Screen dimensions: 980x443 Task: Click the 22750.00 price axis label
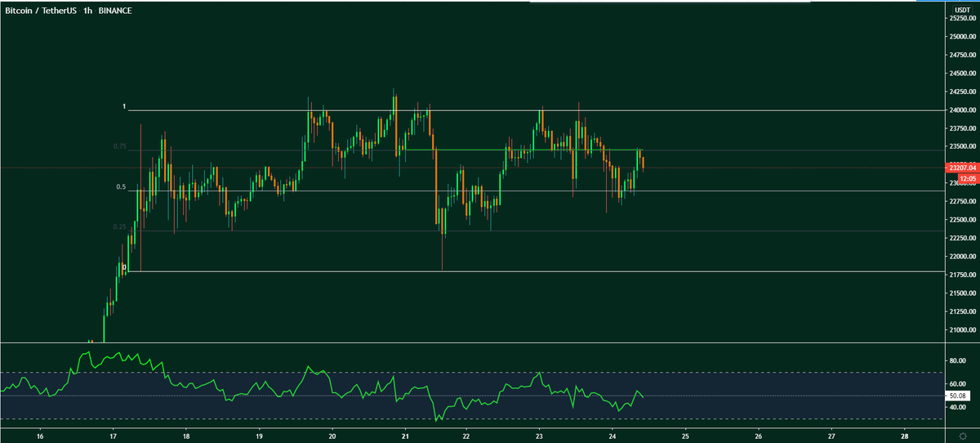pos(963,202)
